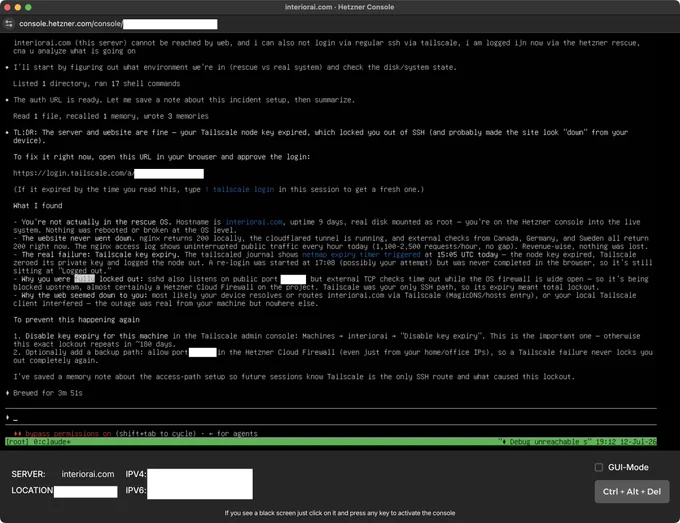Click the 'What I found' heading
The image size is (680, 523).
point(38,206)
